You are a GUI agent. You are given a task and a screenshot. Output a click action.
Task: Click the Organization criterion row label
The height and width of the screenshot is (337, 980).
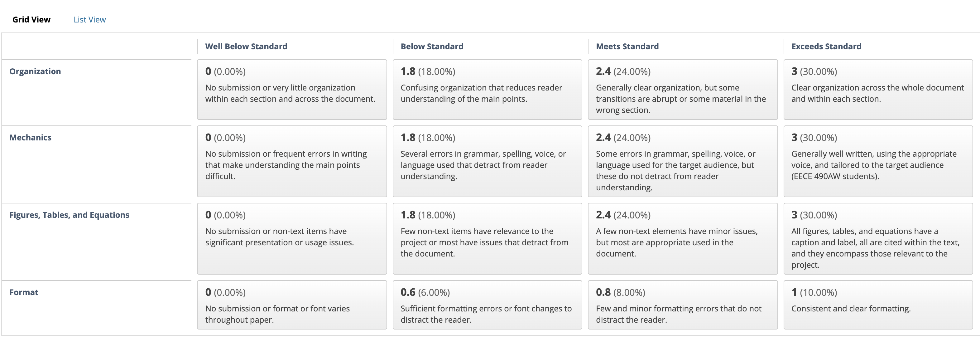[35, 71]
